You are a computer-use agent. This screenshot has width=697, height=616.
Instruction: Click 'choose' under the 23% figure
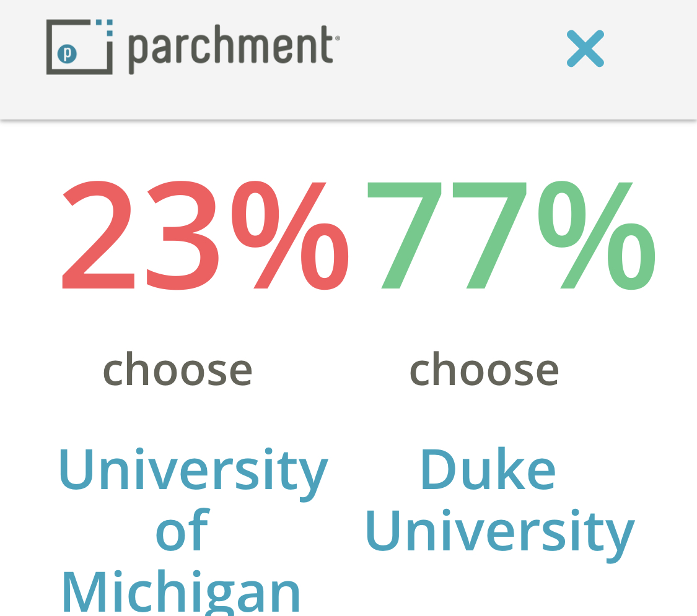tap(178, 370)
